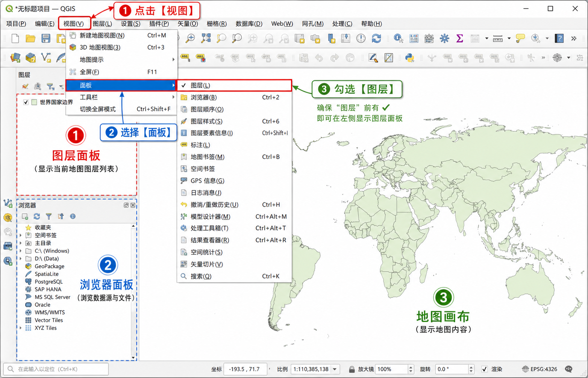The width and height of the screenshot is (588, 378).
Task: Toggle the 渲染 render checkbox
Action: tap(485, 369)
